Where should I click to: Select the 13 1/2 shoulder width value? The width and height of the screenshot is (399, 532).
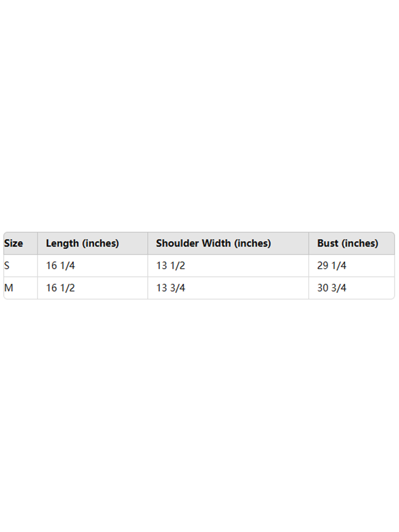pos(171,266)
